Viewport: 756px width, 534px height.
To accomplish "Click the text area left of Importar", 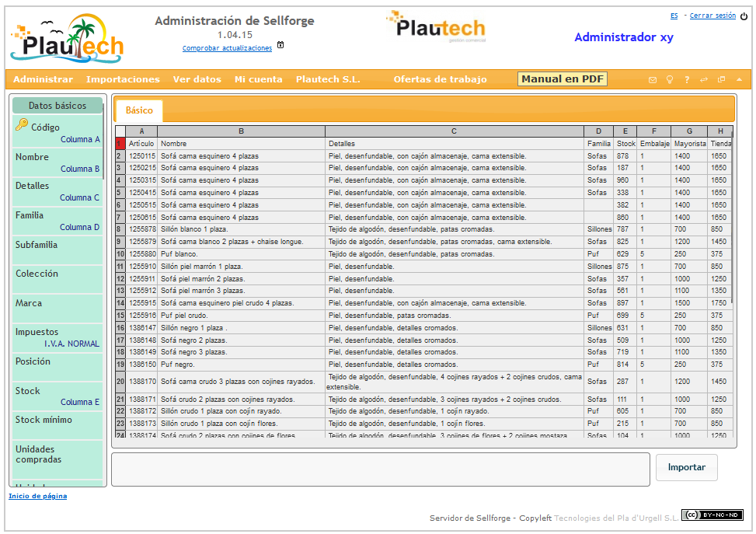I will point(380,469).
